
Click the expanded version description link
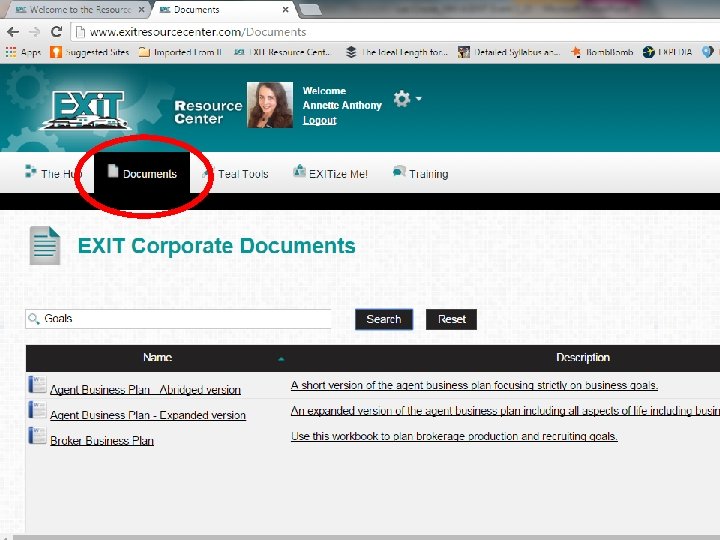click(505, 411)
